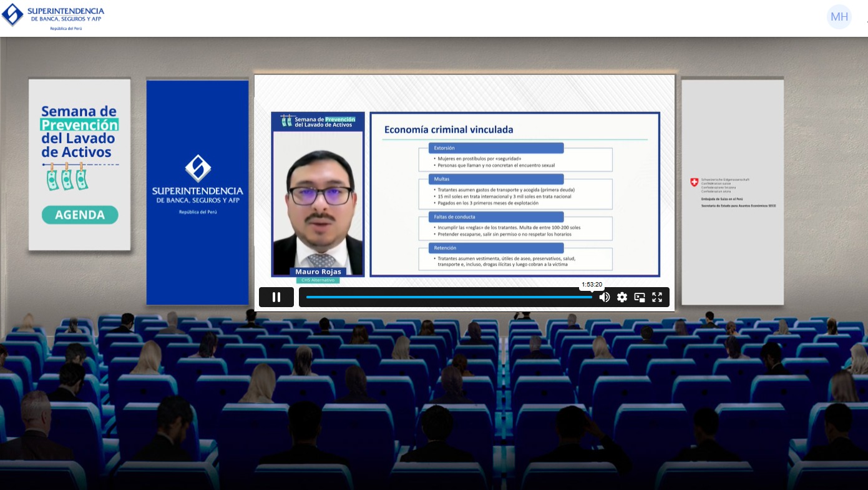868x490 pixels.
Task: Open the AGENDA button
Action: point(80,215)
